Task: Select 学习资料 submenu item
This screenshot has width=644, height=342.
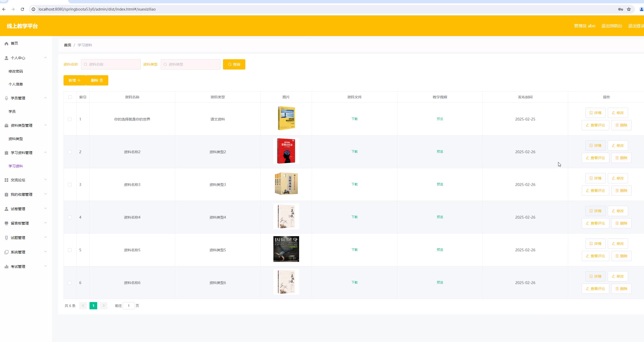Action: click(x=16, y=166)
